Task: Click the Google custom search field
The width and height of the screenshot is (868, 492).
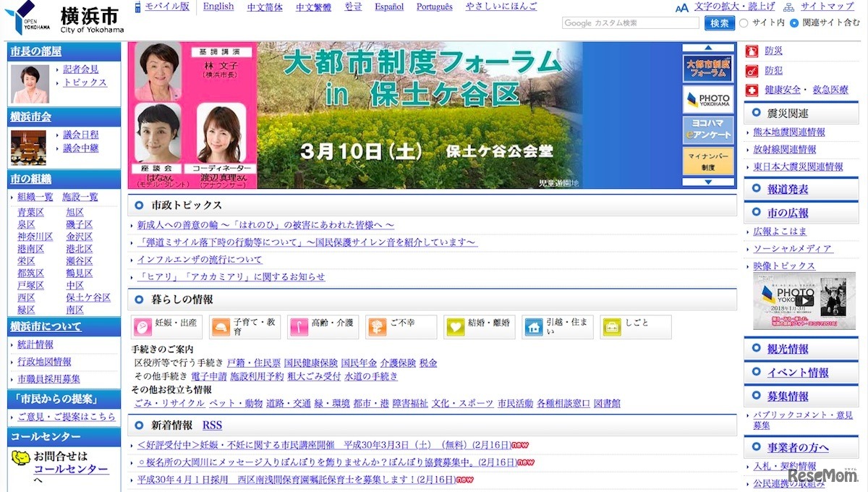Action: tap(631, 23)
